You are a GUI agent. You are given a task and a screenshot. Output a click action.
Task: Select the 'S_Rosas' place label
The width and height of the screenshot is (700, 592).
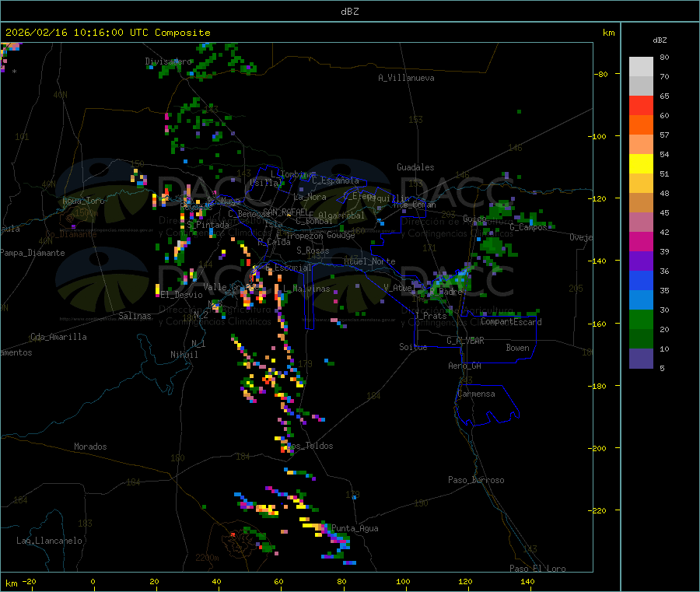[x=313, y=250]
